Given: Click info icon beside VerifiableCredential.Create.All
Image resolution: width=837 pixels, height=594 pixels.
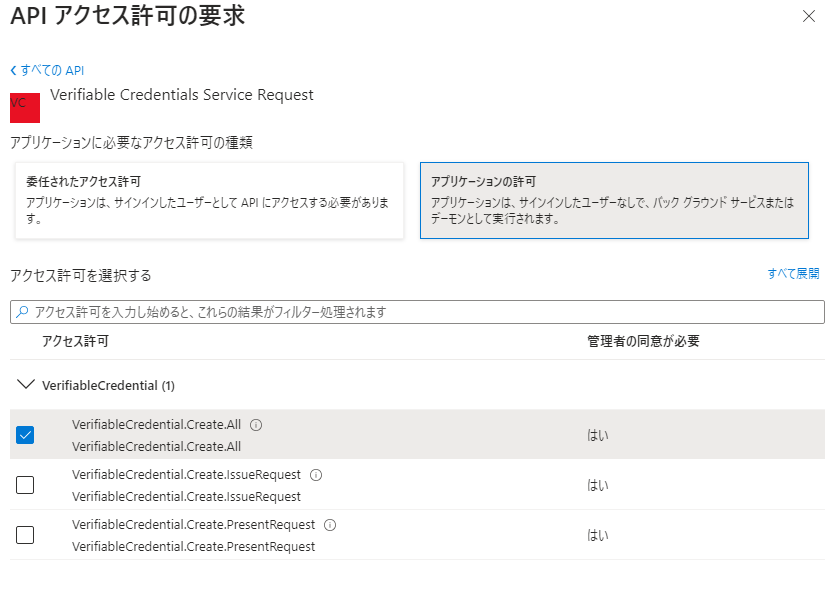Looking at the screenshot, I should [256, 425].
